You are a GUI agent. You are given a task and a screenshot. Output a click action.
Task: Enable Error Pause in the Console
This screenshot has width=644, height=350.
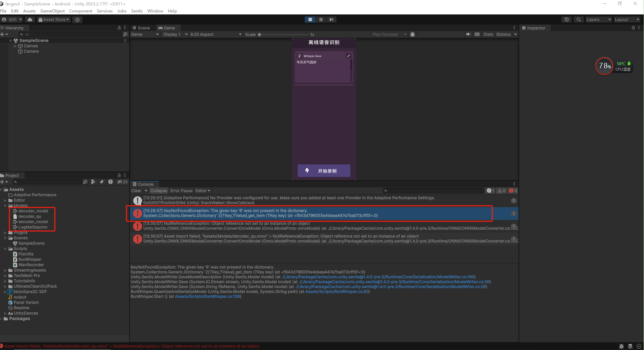pos(181,191)
